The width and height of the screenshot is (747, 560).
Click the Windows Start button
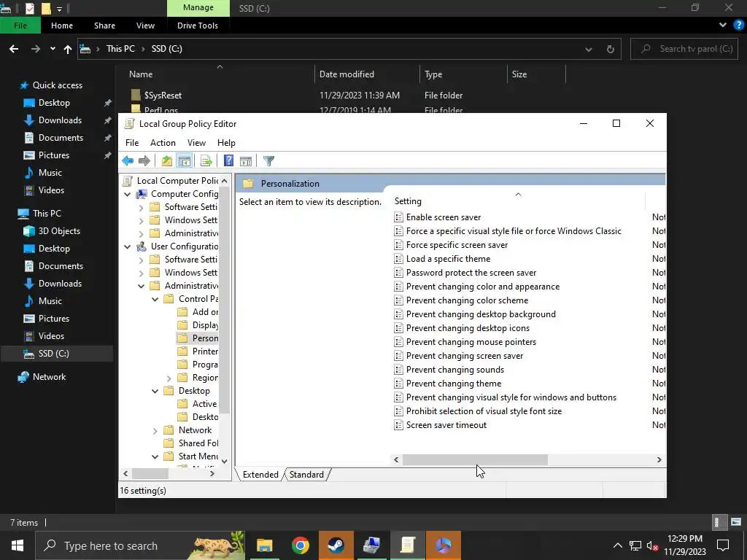click(18, 545)
